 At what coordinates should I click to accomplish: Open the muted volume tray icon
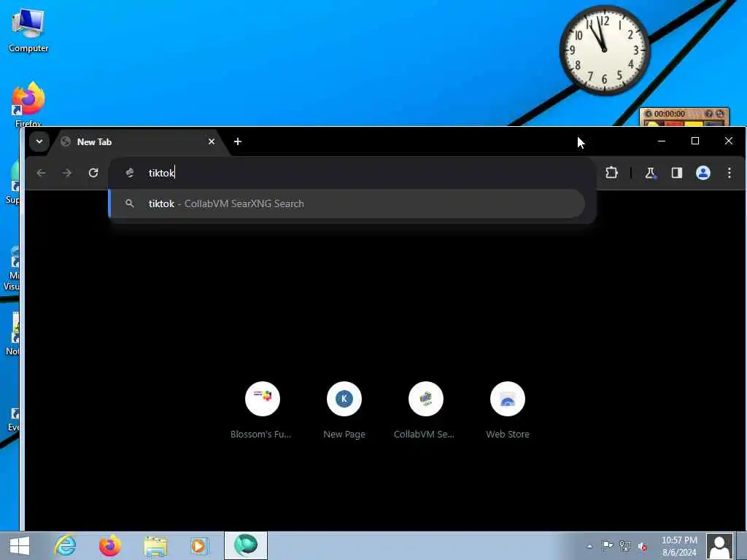643,546
